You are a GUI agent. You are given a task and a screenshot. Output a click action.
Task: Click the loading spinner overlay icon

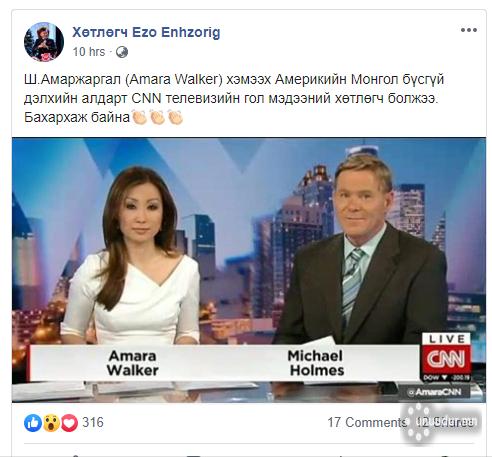[417, 422]
